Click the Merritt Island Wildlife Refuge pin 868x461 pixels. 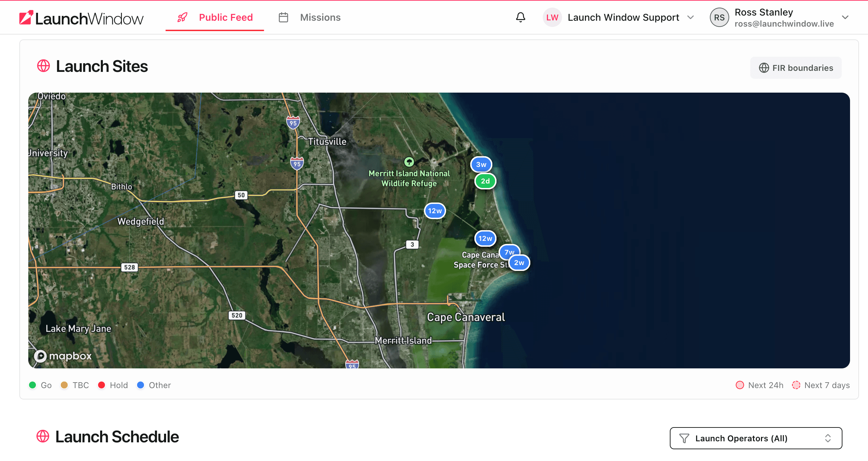tap(409, 161)
